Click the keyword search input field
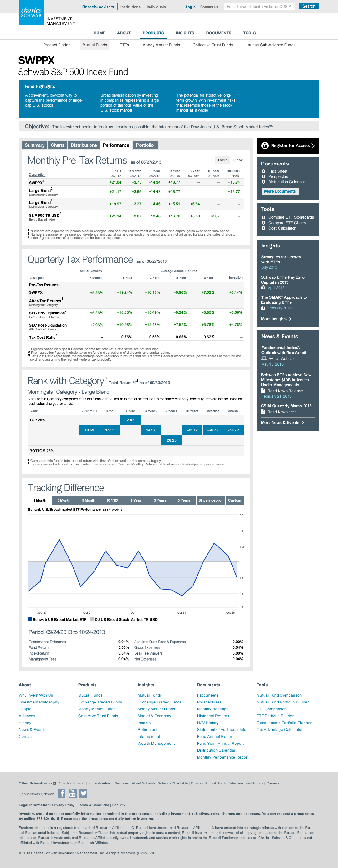The width and height of the screenshot is (338, 868). [x=259, y=6]
